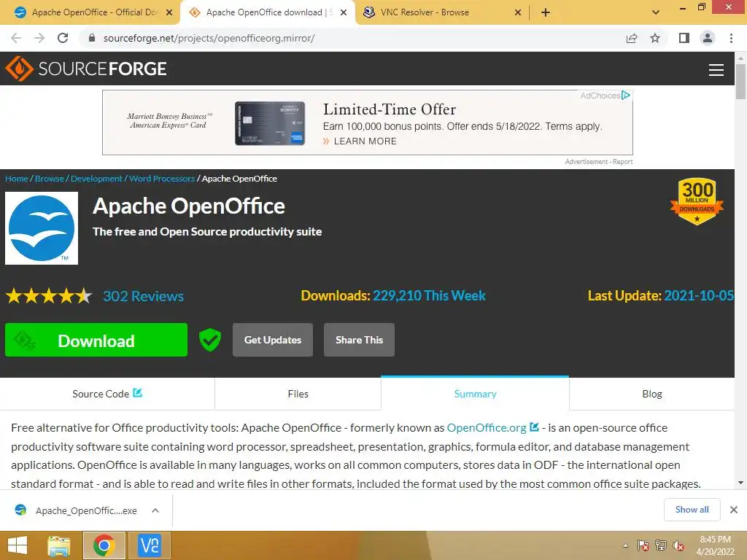Show hidden system tray icons
Screen dimensions: 747x560
click(x=625, y=545)
